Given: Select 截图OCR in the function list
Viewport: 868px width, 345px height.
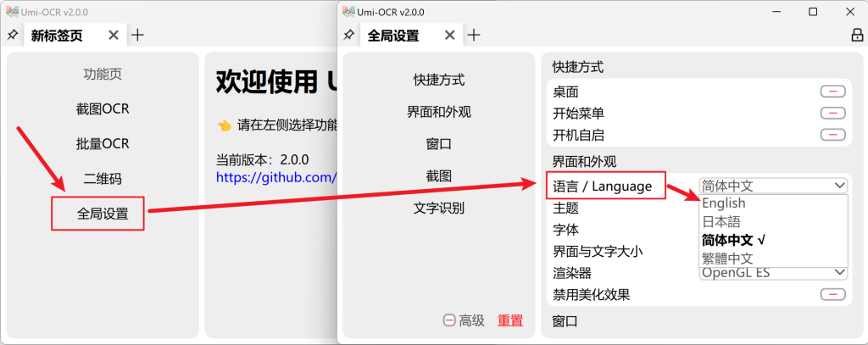Looking at the screenshot, I should (x=103, y=109).
